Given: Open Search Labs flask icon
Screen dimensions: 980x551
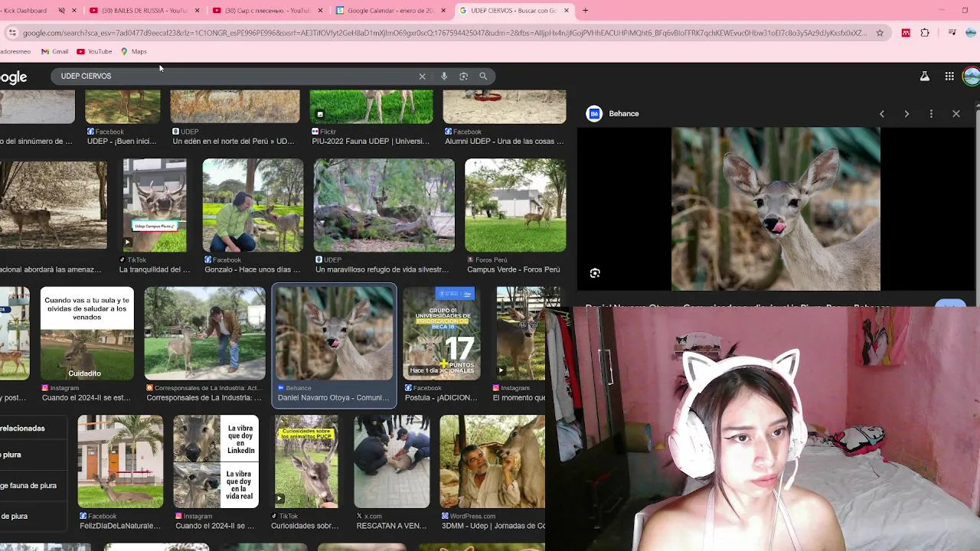Looking at the screenshot, I should [x=925, y=77].
